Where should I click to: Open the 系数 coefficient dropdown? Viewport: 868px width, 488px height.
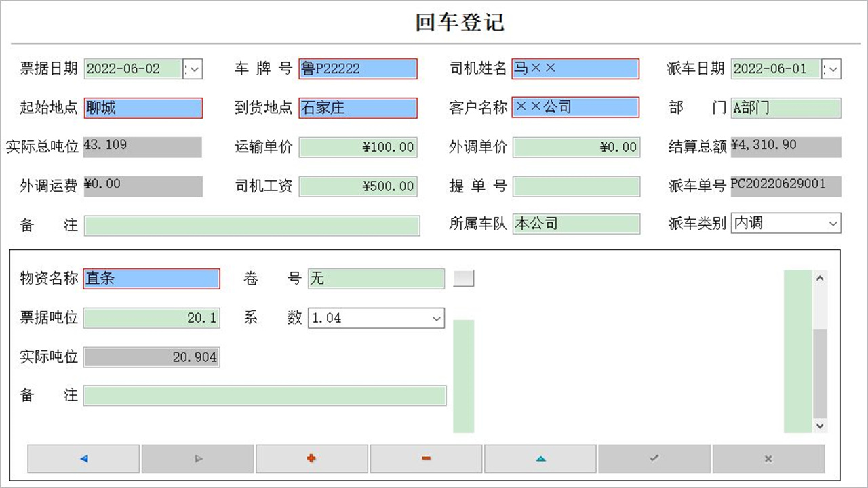point(435,317)
